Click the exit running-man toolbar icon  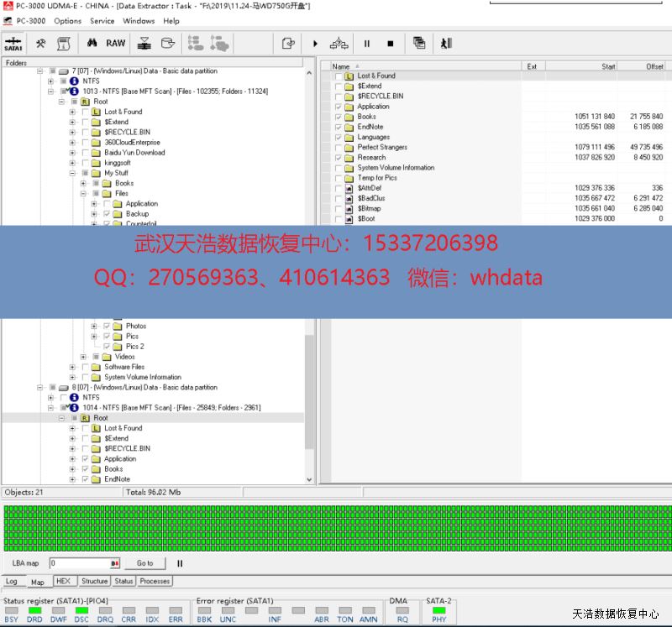pos(446,44)
